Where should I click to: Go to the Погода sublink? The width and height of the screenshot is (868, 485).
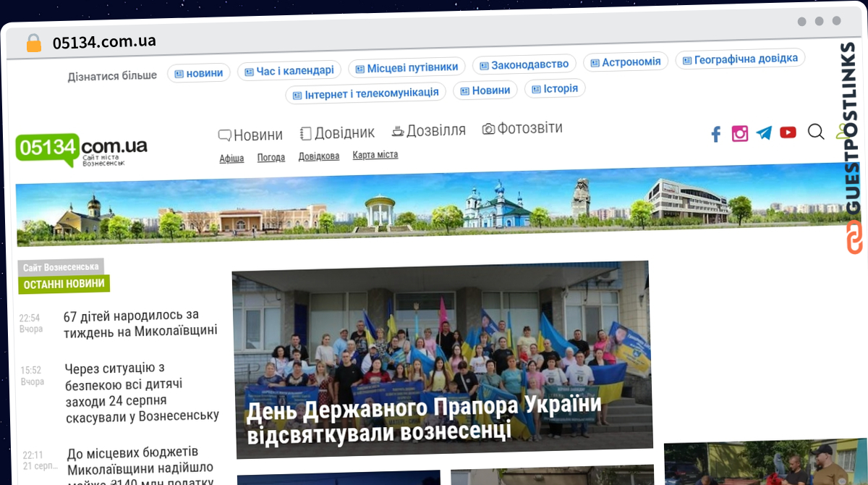pyautogui.click(x=271, y=157)
